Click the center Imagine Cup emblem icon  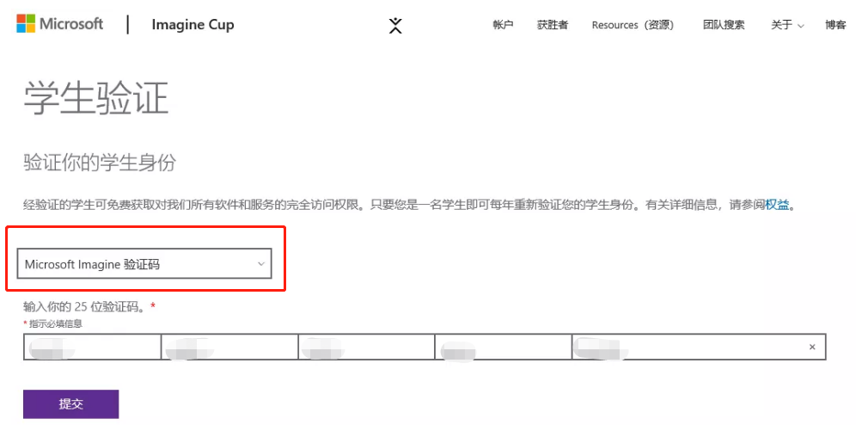coord(395,25)
